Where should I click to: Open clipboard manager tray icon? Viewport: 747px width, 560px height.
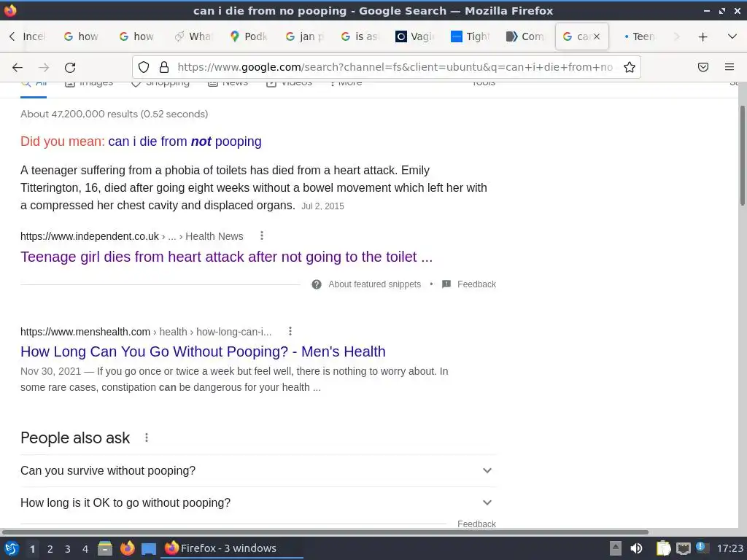pos(663,548)
